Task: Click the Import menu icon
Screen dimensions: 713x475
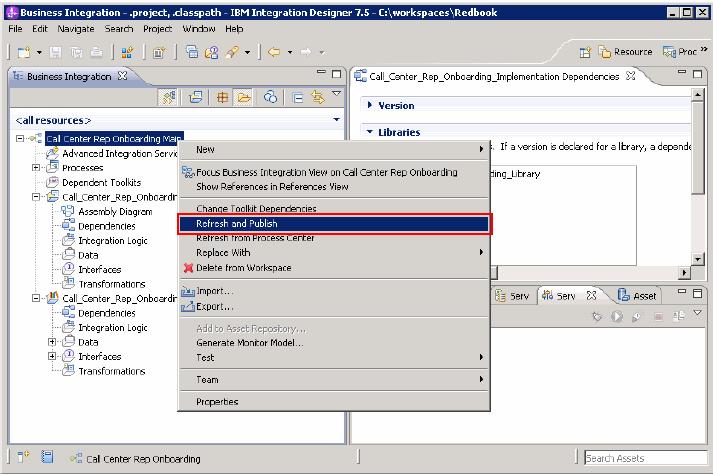Action: point(188,291)
